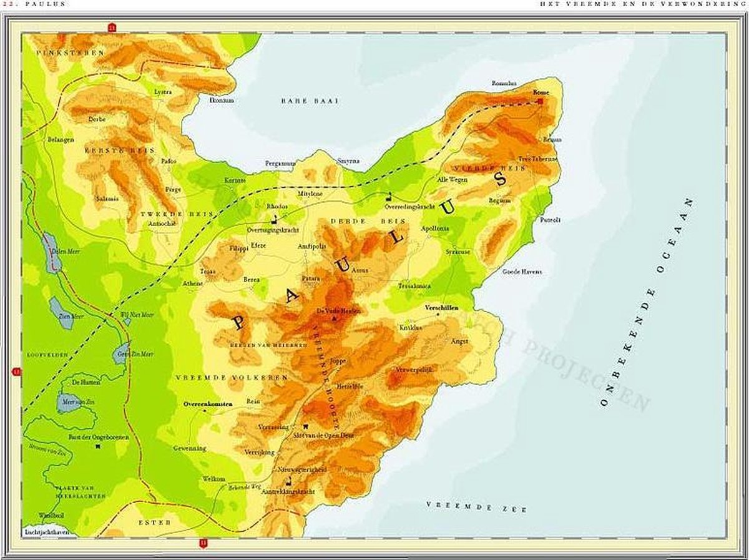The width and height of the screenshot is (749, 560).
Task: Select the factory icon above Overtuigingskracht
Action: (274, 220)
